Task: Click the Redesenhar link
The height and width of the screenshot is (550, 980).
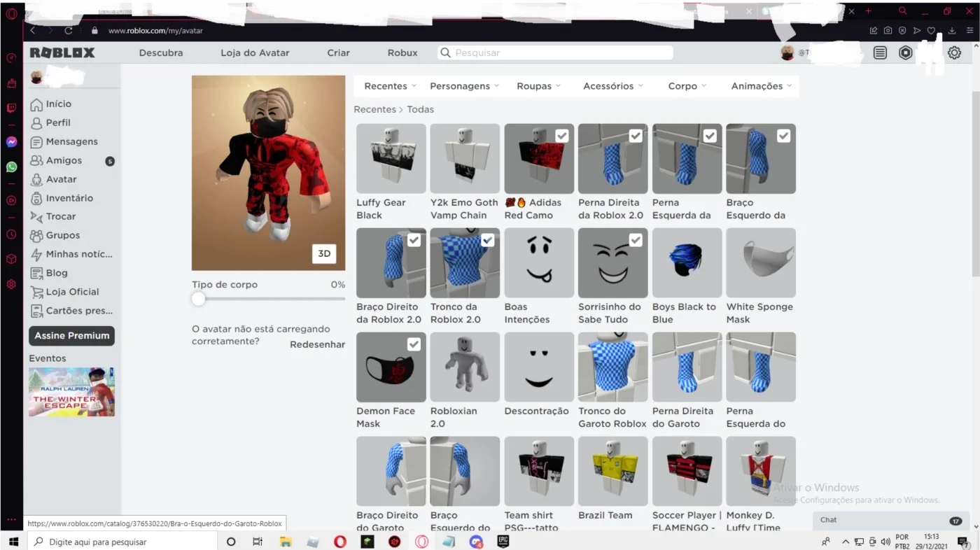Action: [317, 344]
